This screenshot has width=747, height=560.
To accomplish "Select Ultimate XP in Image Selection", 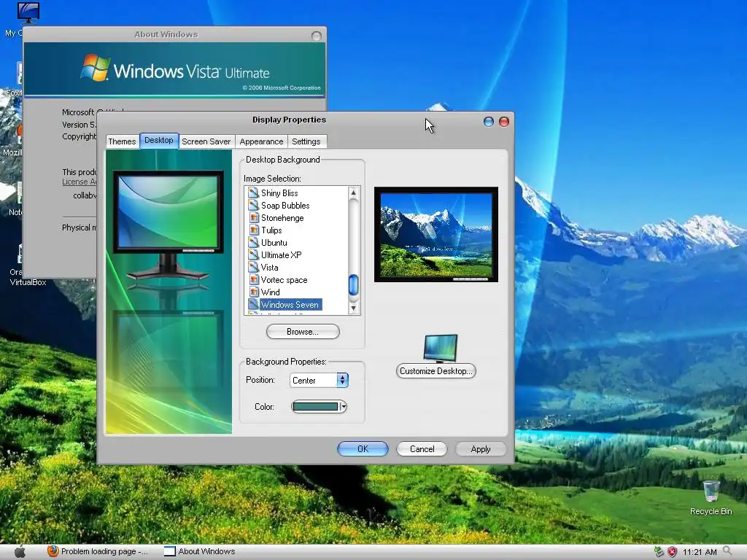I will point(281,254).
